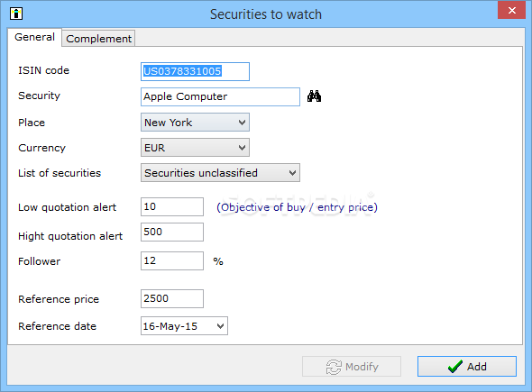532x392 pixels.
Task: Select the General tab
Action: tap(34, 37)
